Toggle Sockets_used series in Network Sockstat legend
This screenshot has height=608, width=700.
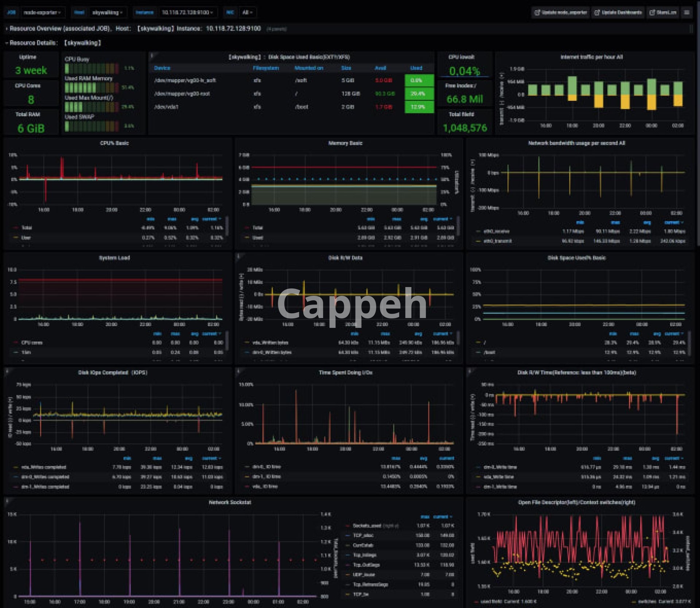coord(367,526)
